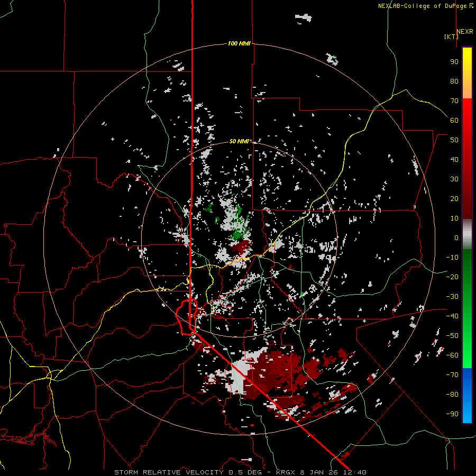This screenshot has width=476, height=476.
Task: Click the -60 value on velocity scale
Action: coord(452,355)
